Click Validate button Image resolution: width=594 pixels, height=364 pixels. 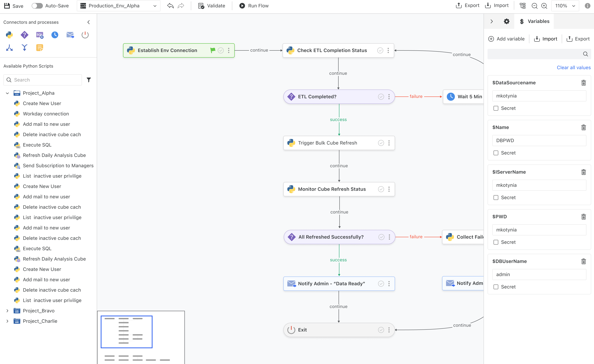coord(212,6)
